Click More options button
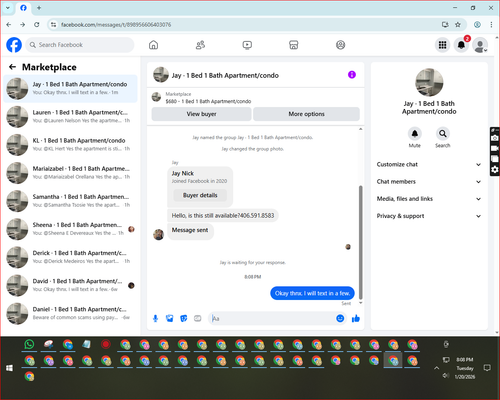 pyautogui.click(x=306, y=114)
